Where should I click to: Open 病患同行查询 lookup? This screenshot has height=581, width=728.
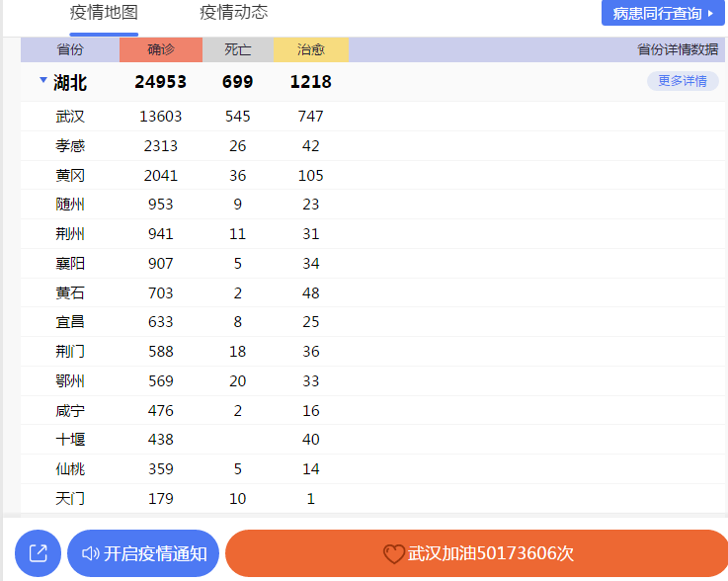(x=663, y=13)
